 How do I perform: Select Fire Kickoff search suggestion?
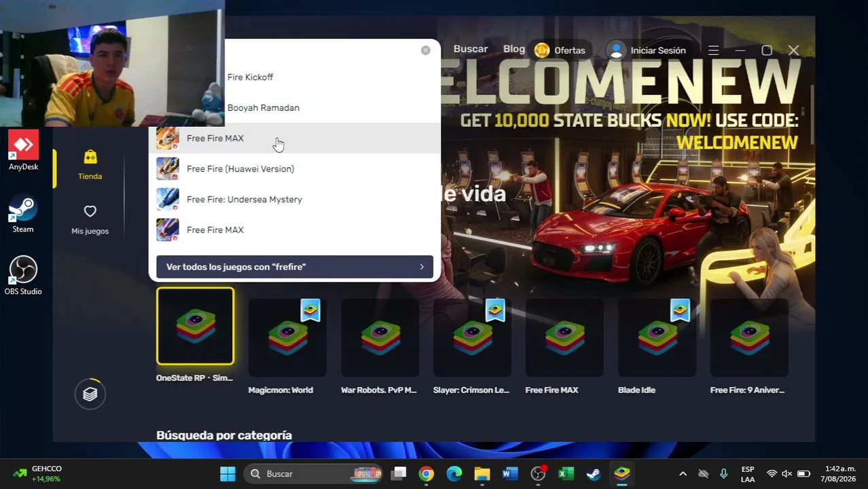(295, 77)
